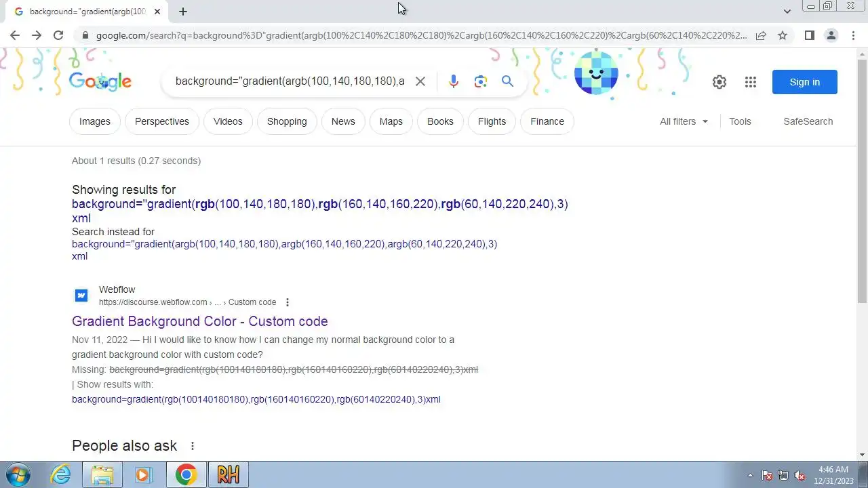Switch to the News results tab
Image resolution: width=868 pixels, height=488 pixels.
coord(343,121)
